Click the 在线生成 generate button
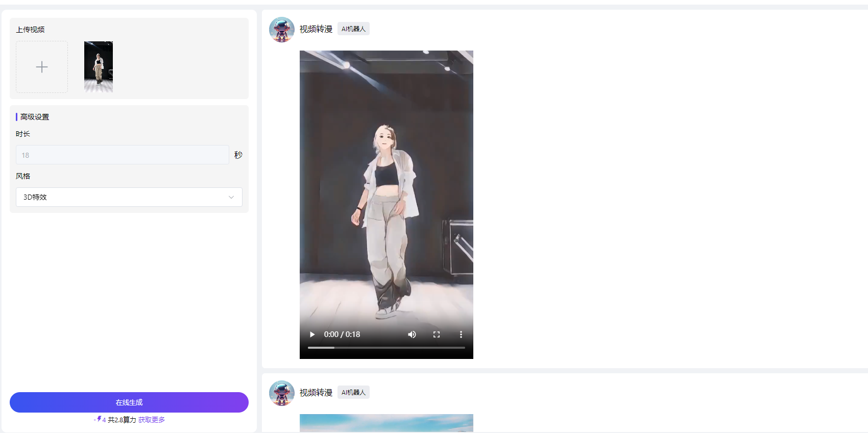The width and height of the screenshot is (868, 433). click(x=129, y=402)
